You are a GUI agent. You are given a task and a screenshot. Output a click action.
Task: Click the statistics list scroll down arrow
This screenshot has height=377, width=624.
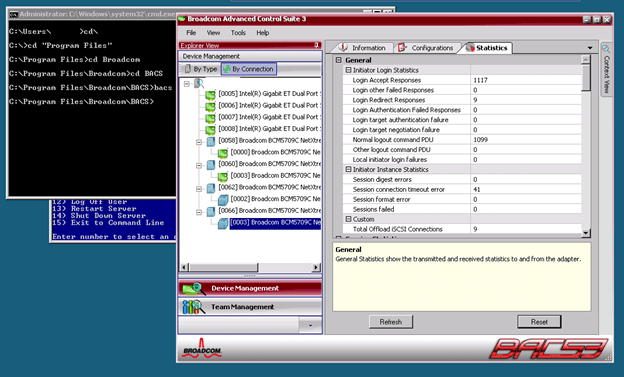pyautogui.click(x=585, y=233)
